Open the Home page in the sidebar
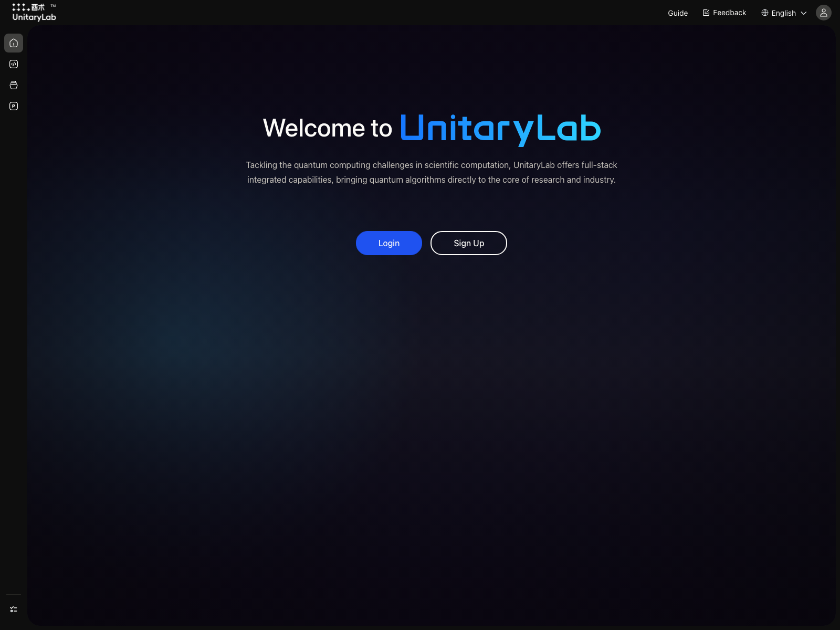840x630 pixels. pos(14,43)
